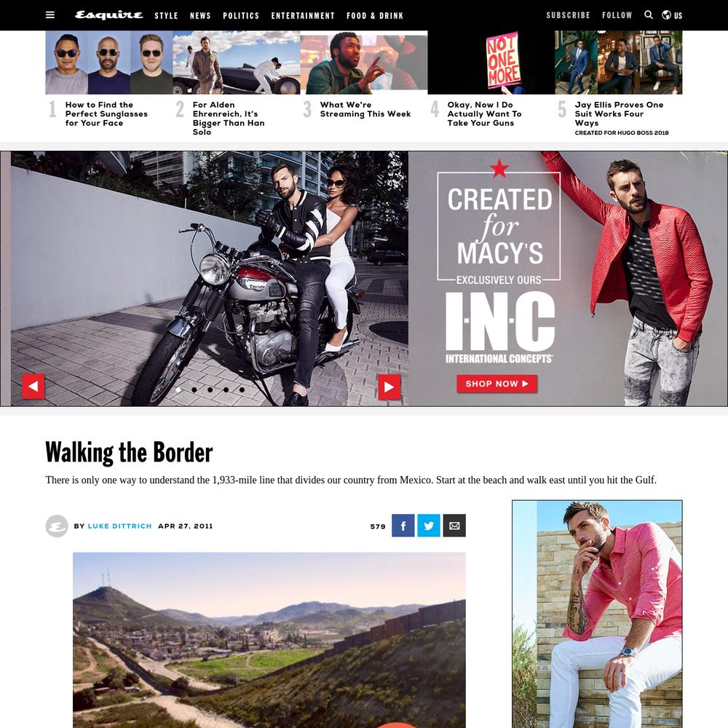Screen dimensions: 728x728
Task: Select the last carousel dot
Action: tap(242, 390)
